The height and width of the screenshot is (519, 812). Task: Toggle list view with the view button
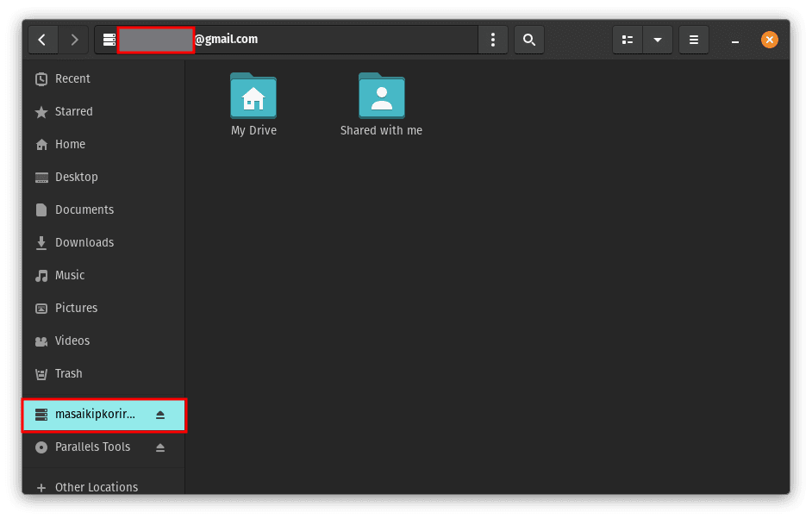[x=628, y=40]
